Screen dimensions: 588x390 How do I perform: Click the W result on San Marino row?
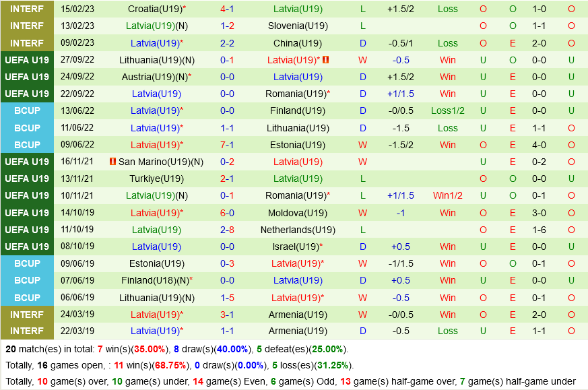(362, 162)
